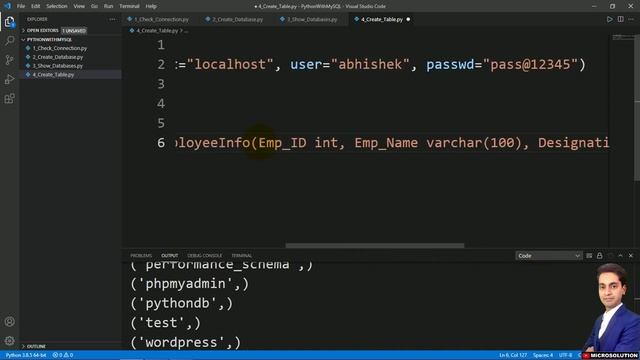Open 3_Show_Databases.py in Explorer tree
This screenshot has height=360, width=640.
[58, 66]
